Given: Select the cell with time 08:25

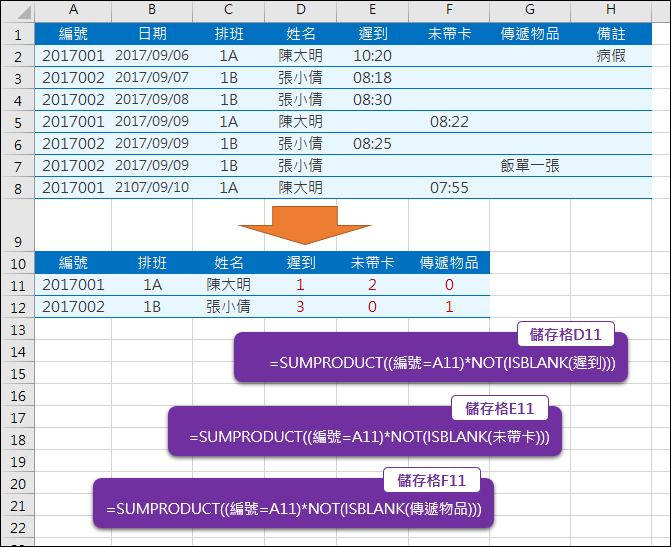Looking at the screenshot, I should (x=373, y=144).
